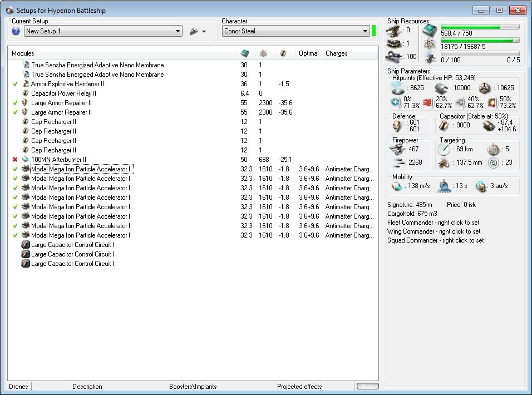Image resolution: width=532 pixels, height=395 pixels.
Task: Click the armor hitpoints icon showing 10000
Action: tap(441, 88)
